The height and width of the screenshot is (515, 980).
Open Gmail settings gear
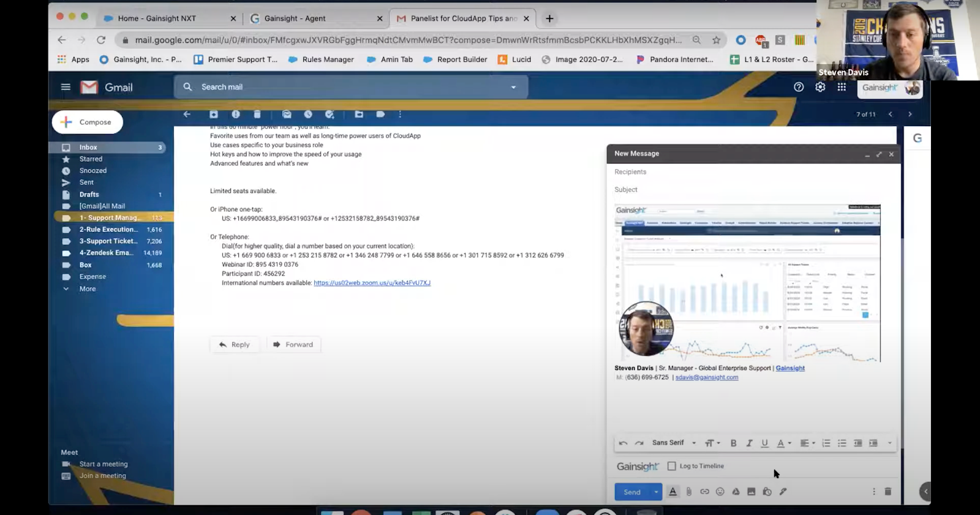(820, 87)
